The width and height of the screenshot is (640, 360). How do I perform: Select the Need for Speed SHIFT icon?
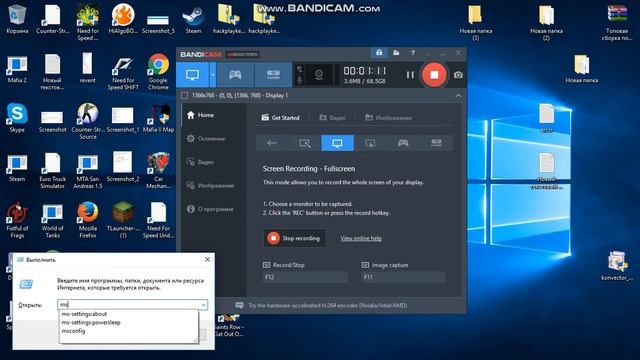pos(123,72)
